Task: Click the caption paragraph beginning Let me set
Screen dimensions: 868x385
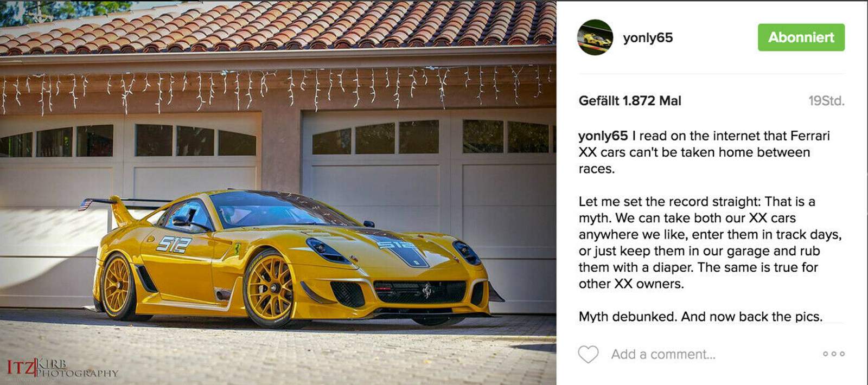Action: point(710,242)
